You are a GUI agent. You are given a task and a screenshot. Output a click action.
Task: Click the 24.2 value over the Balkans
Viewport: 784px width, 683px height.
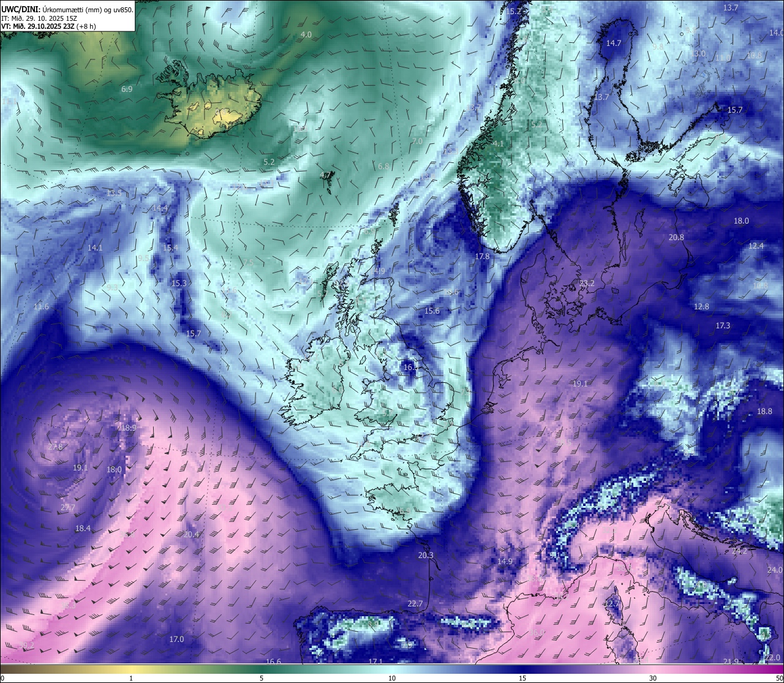(x=739, y=551)
